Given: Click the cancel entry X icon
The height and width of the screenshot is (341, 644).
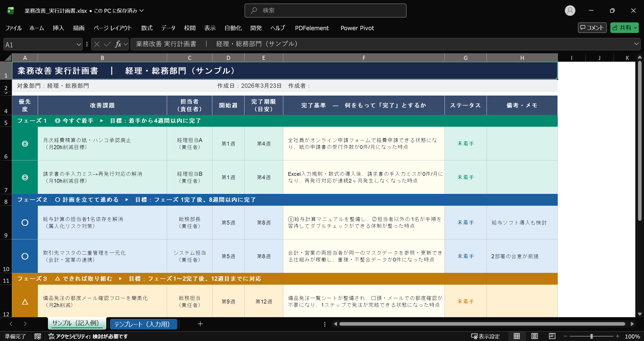Looking at the screenshot, I should (x=97, y=44).
